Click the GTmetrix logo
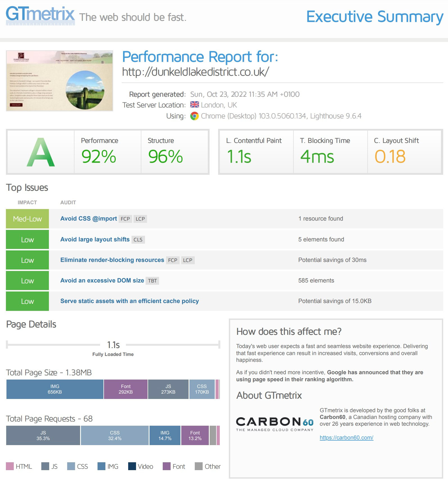This screenshot has width=448, height=498. (x=40, y=15)
